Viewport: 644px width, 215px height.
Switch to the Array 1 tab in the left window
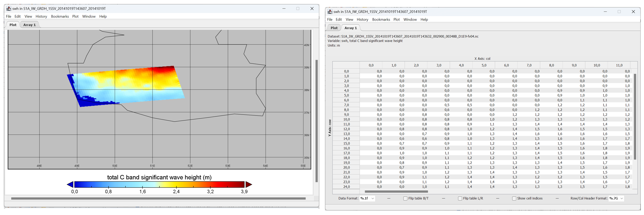pos(30,25)
